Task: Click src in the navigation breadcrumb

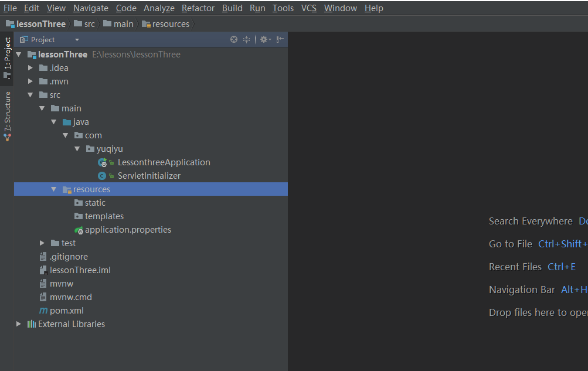Action: 84,24
